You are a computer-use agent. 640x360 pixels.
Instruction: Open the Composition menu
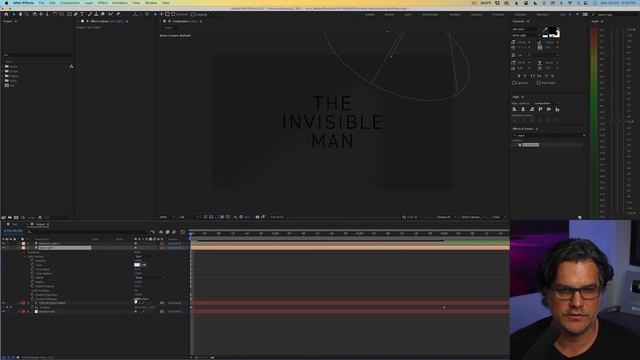pyautogui.click(x=70, y=3)
